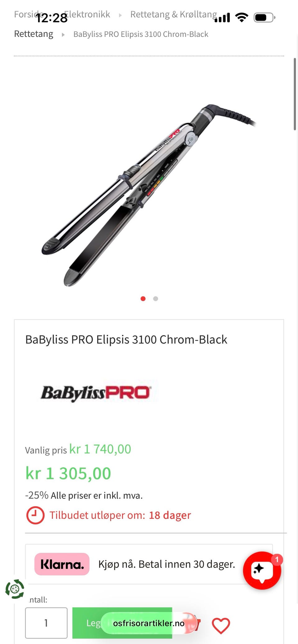Open the red chat assistant bubble
298x644 pixels.
(x=262, y=570)
